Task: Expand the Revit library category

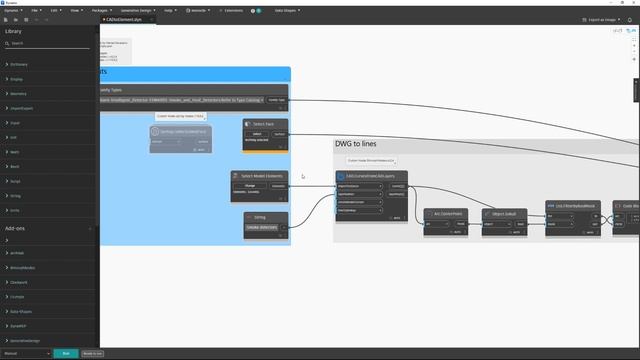Action: pyautogui.click(x=12, y=167)
